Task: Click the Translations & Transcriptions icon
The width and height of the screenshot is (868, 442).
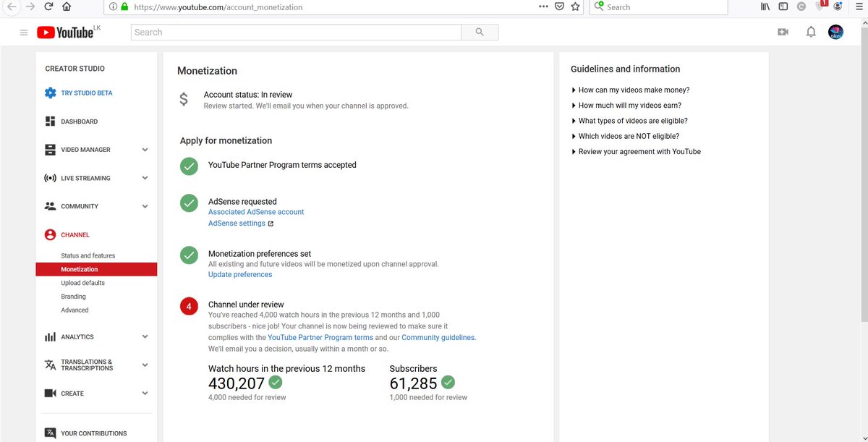Action: (50, 365)
